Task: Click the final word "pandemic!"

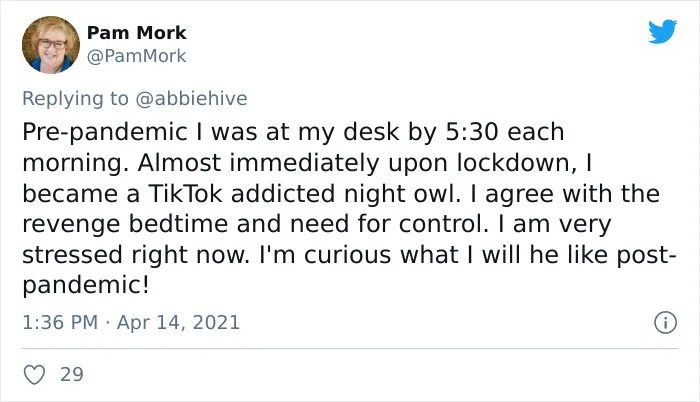Action: [x=86, y=286]
